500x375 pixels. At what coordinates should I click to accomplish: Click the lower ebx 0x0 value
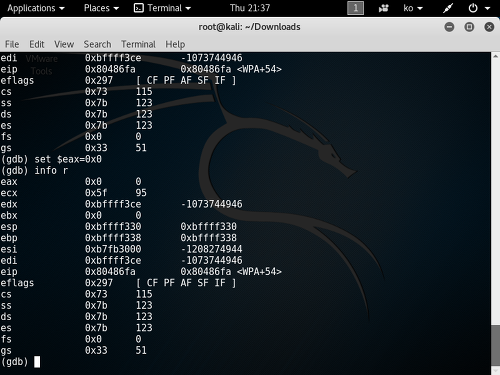click(x=93, y=215)
